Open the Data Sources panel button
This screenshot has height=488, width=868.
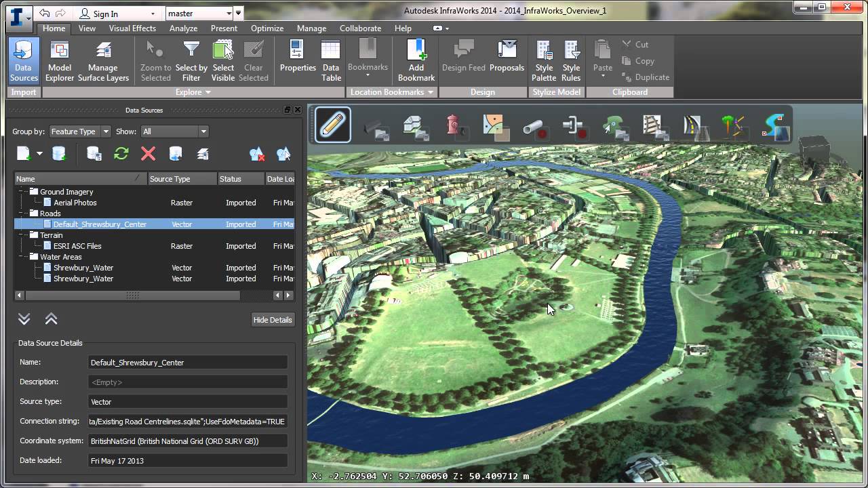tap(24, 61)
